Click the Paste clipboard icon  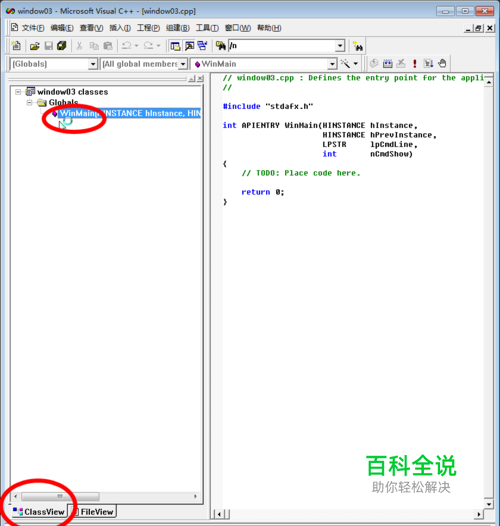(108, 46)
